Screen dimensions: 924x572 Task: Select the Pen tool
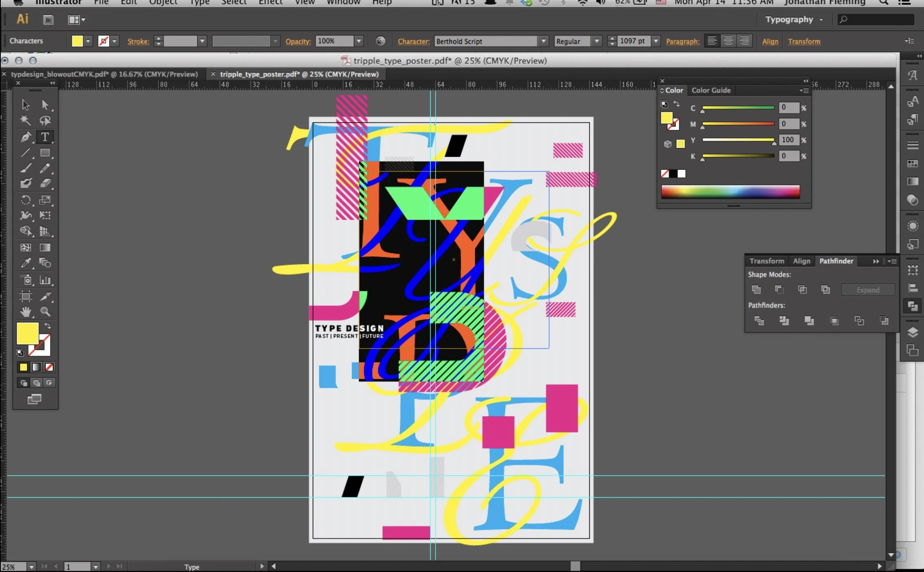26,137
